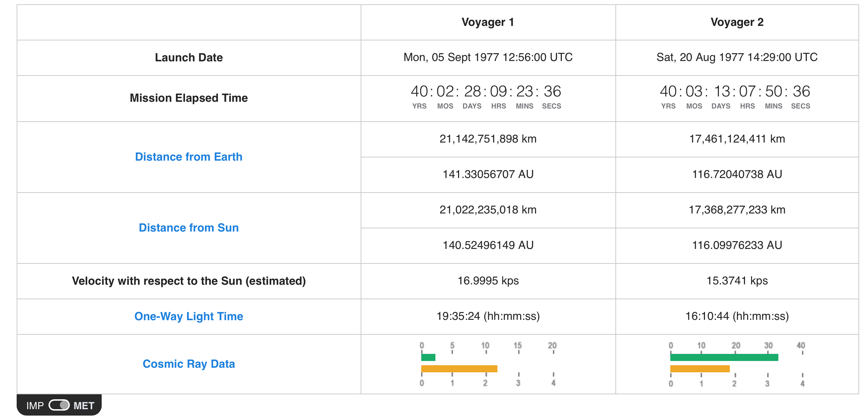Click the Voyager 2 column header
Viewport: 868px width, 417px height.
coord(737,22)
